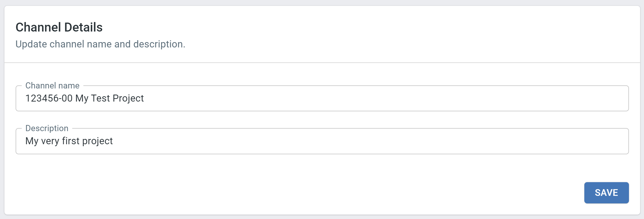Screen dimensions: 644x219
Task: Click the 'Description' floating label
Action: 47,128
